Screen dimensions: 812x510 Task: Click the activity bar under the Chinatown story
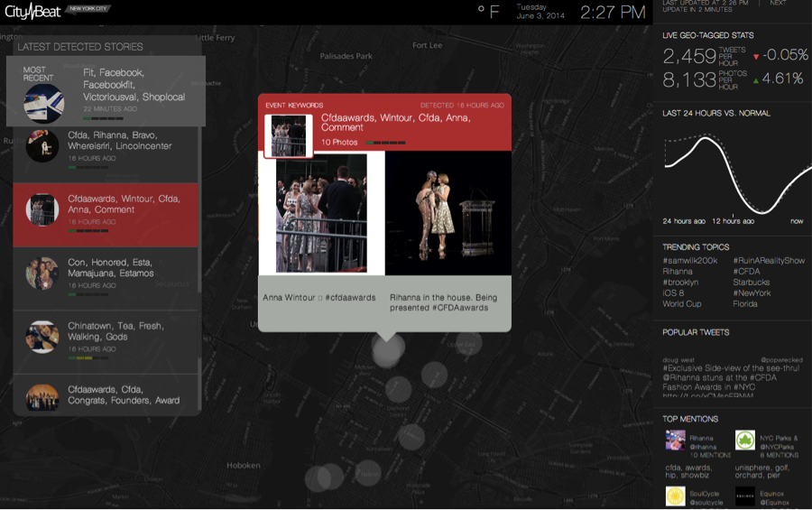(88, 357)
